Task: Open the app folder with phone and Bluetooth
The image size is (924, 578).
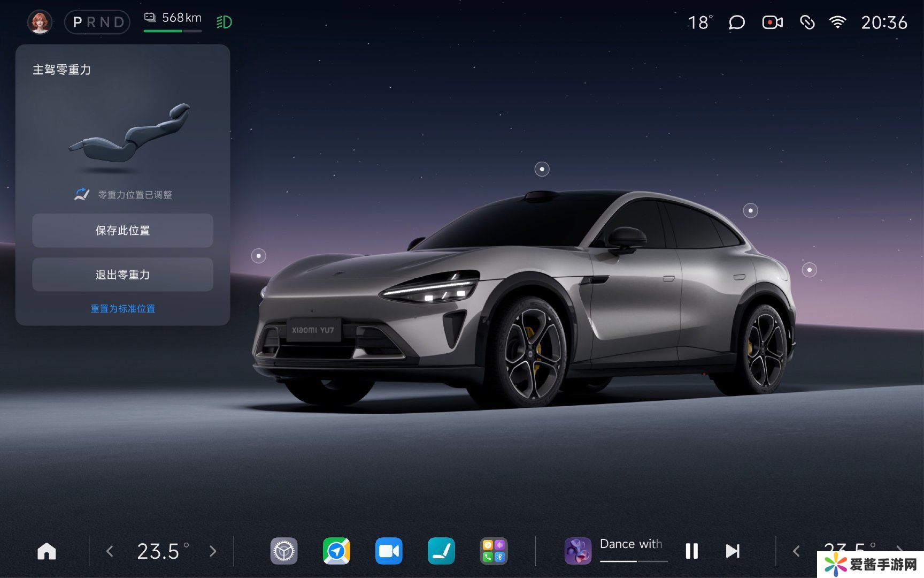Action: click(x=494, y=551)
